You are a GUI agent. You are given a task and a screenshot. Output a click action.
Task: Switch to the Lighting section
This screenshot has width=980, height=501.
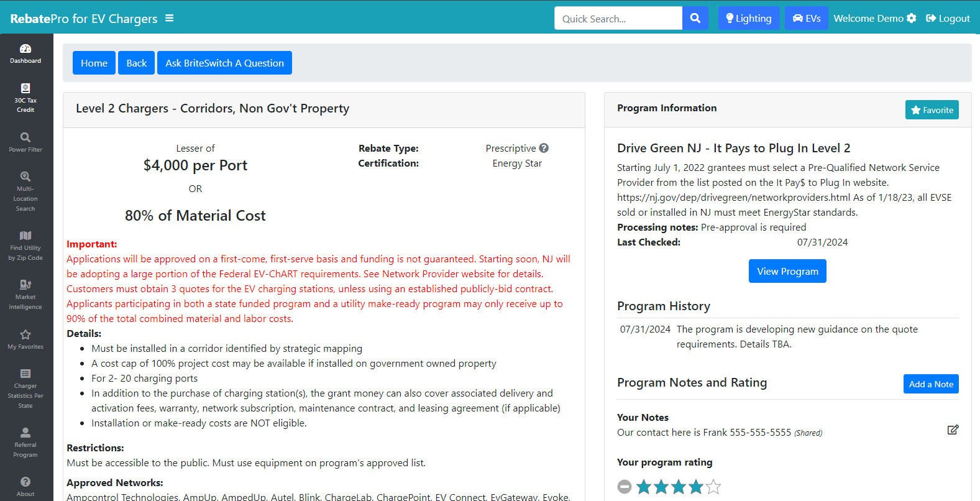749,18
